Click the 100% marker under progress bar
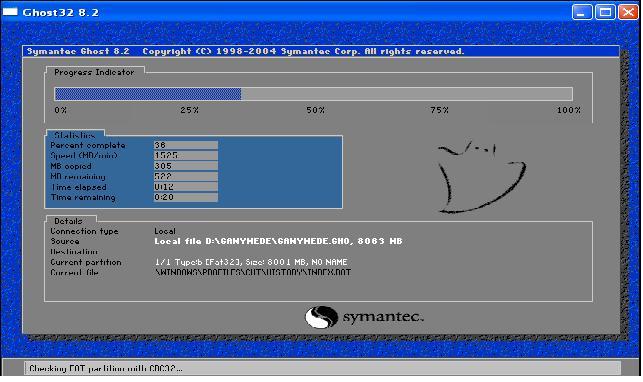 (x=568, y=110)
